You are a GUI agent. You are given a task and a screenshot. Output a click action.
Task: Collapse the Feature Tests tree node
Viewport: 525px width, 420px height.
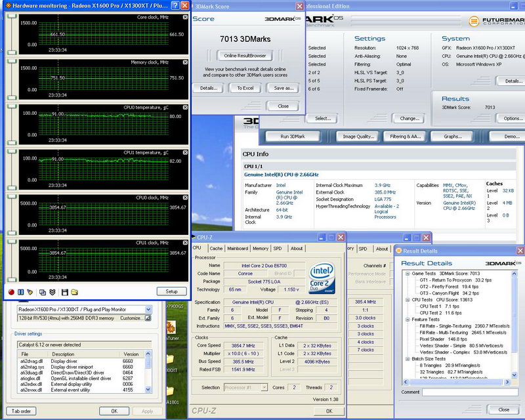pos(408,320)
